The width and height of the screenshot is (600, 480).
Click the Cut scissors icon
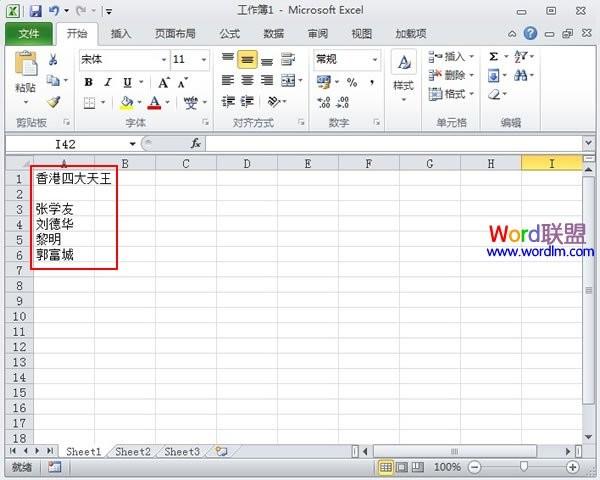(53, 60)
